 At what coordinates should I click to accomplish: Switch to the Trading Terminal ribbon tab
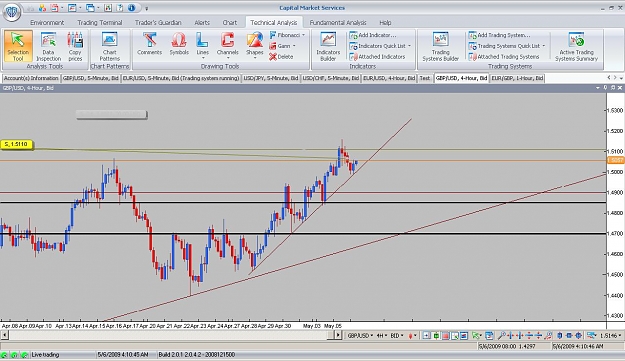(x=100, y=22)
